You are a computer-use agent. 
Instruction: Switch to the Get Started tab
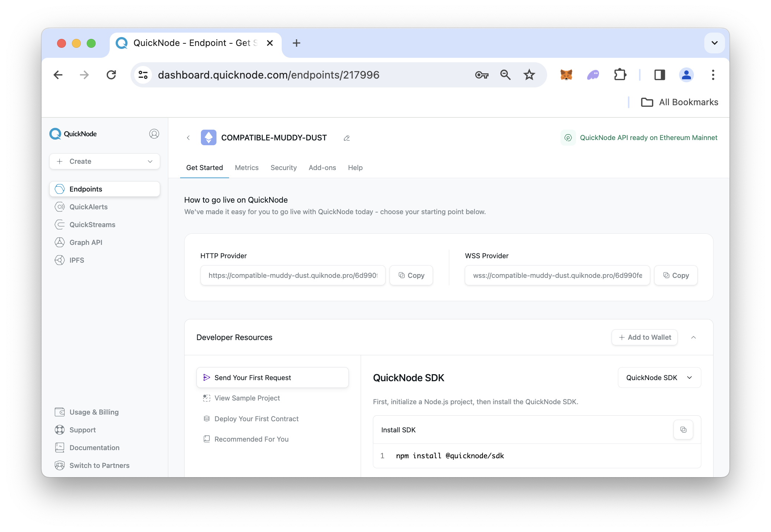point(205,168)
